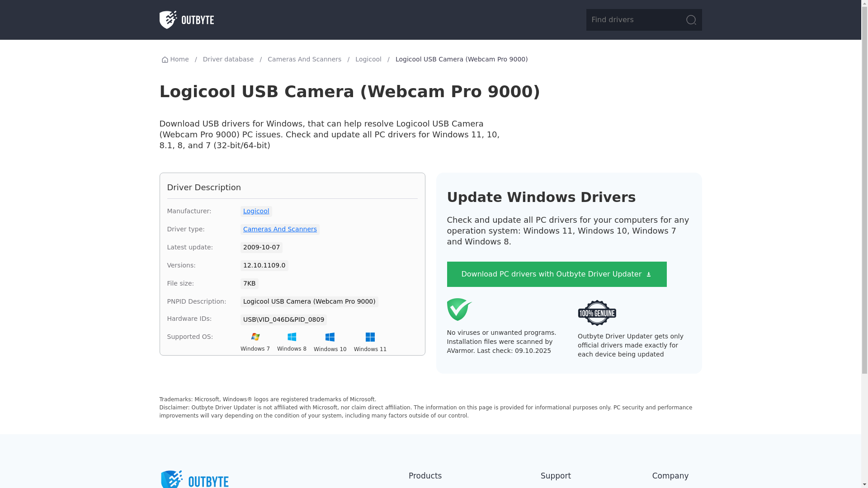Click the Products footer heading
Viewport: 868px width, 488px height.
[x=425, y=476]
